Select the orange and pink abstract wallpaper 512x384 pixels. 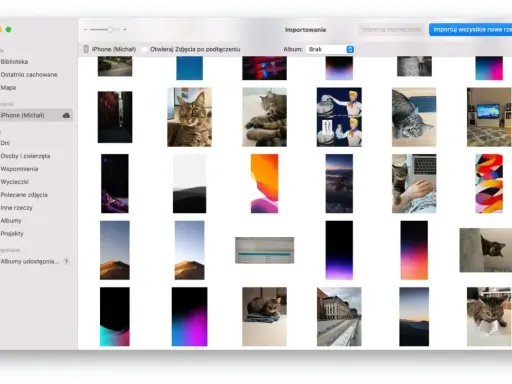point(264,183)
